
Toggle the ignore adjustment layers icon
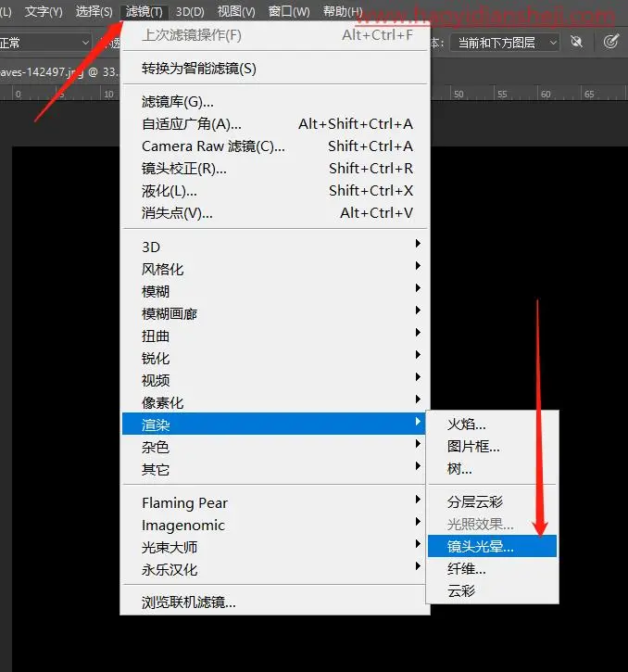pos(577,42)
